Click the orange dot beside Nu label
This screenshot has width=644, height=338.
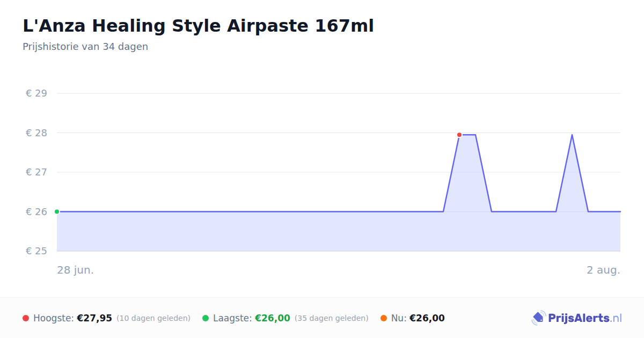(384, 318)
